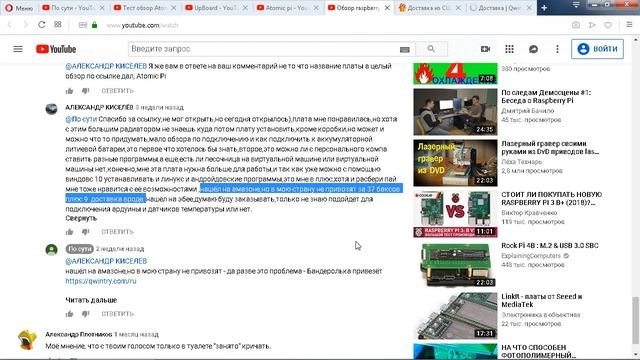Open a new browser tab with plus
Screen dimensions: 640x360
pyautogui.click(x=544, y=8)
